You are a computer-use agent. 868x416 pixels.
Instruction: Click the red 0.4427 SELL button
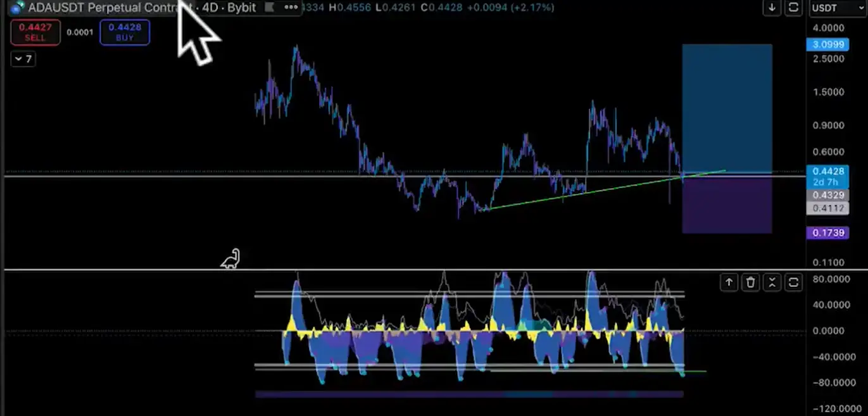click(x=35, y=32)
